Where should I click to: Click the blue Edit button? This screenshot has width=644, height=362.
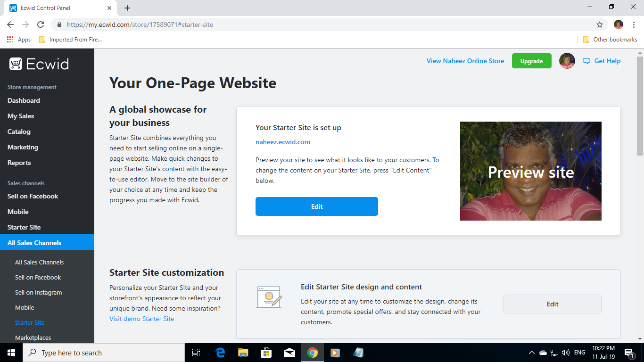317,206
